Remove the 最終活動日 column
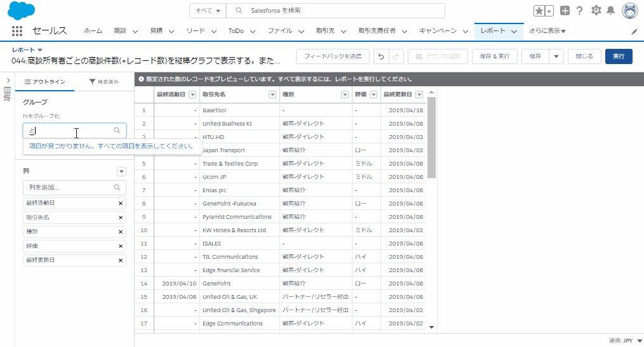The width and height of the screenshot is (644, 347). coord(120,204)
